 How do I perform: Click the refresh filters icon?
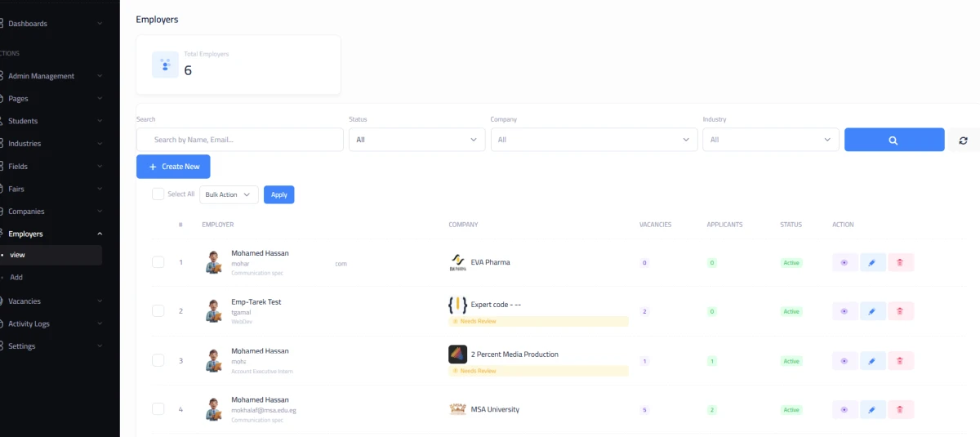click(x=963, y=140)
